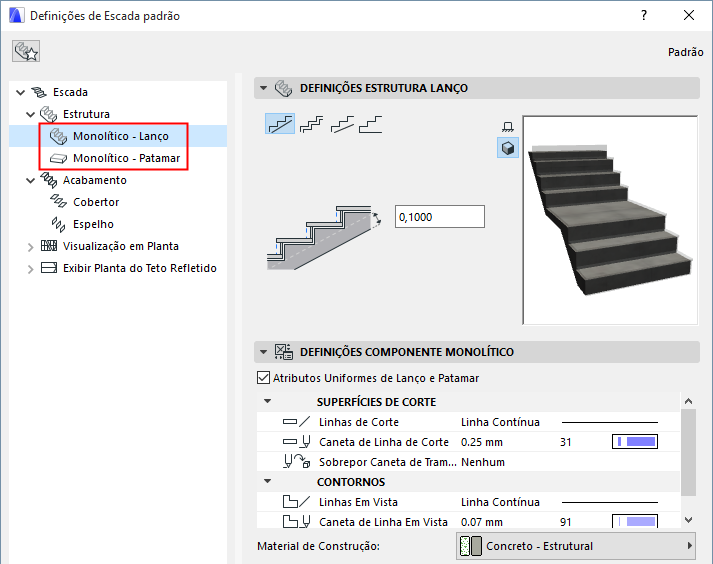Click the 3D stair preview image
Screen dimensions: 713x564
point(610,220)
